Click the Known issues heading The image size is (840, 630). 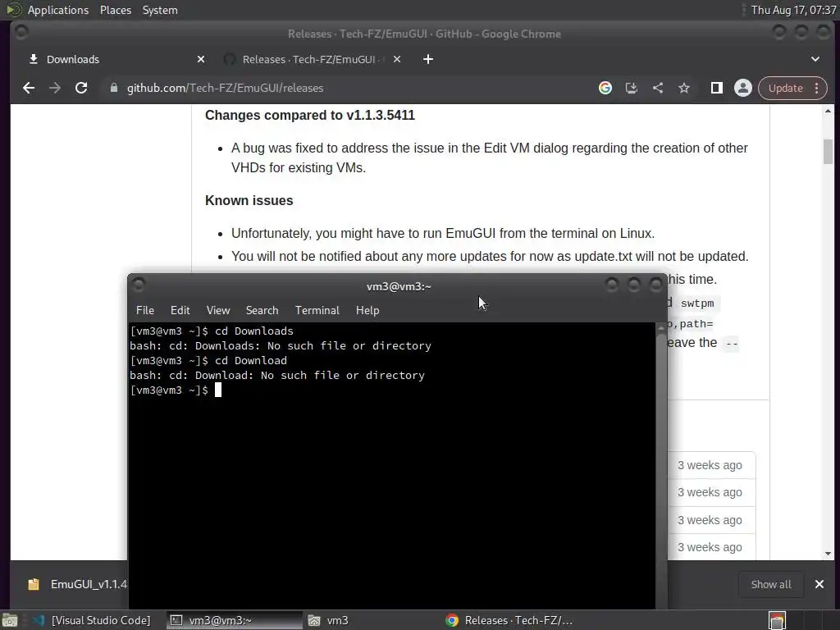pos(249,200)
